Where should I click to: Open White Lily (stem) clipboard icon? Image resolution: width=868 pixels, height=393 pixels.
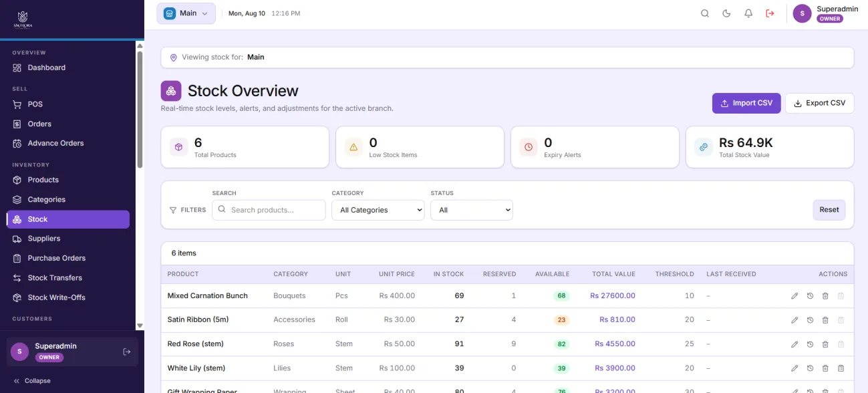pos(841,368)
